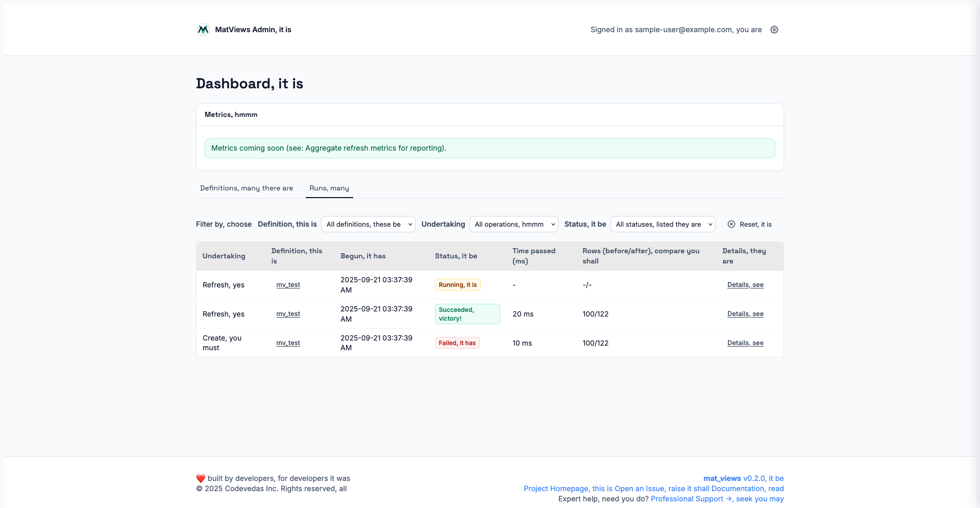The height and width of the screenshot is (508, 980).
Task: Switch to the Definitions tab
Action: point(247,188)
